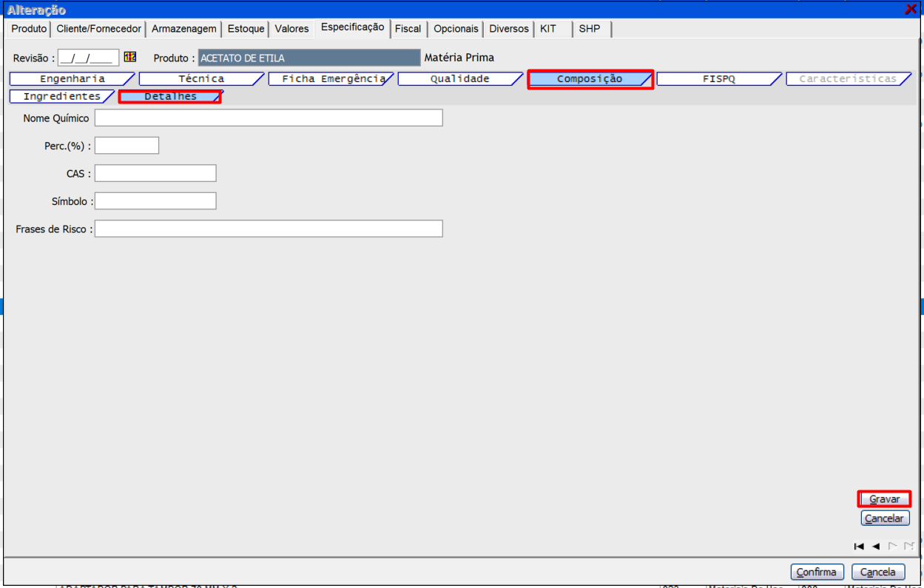
Task: Select the Engenharia section tab
Action: click(72, 79)
